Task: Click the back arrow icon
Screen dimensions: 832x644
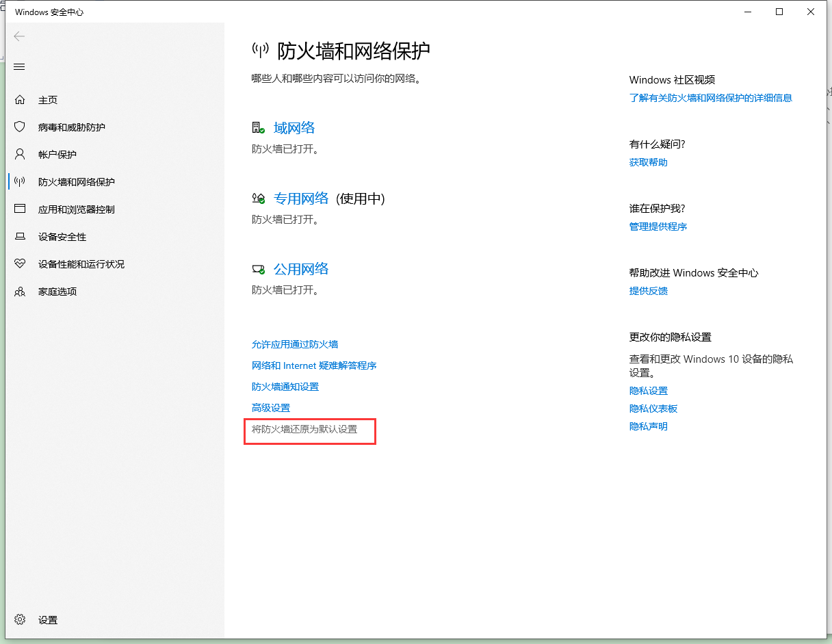Action: coord(19,36)
